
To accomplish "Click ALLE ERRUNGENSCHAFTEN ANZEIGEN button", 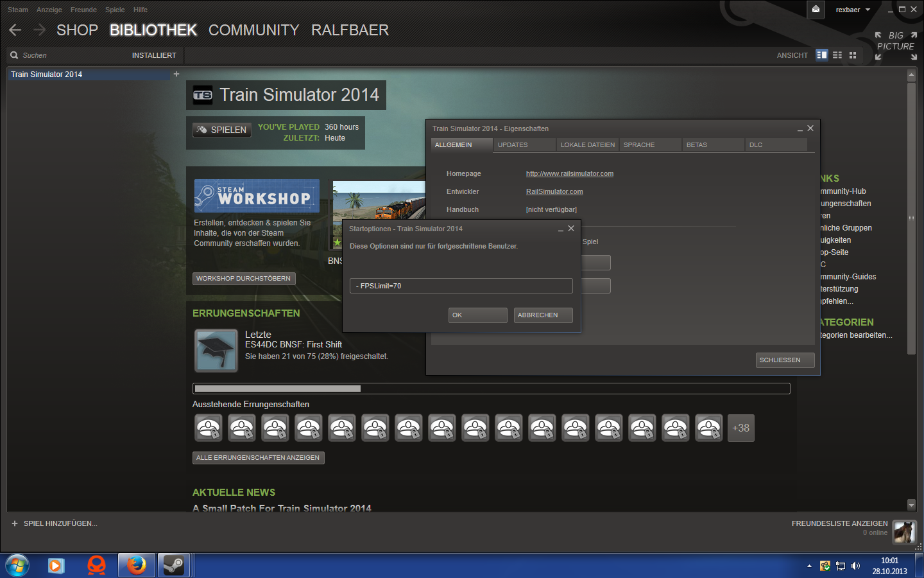I will (258, 458).
